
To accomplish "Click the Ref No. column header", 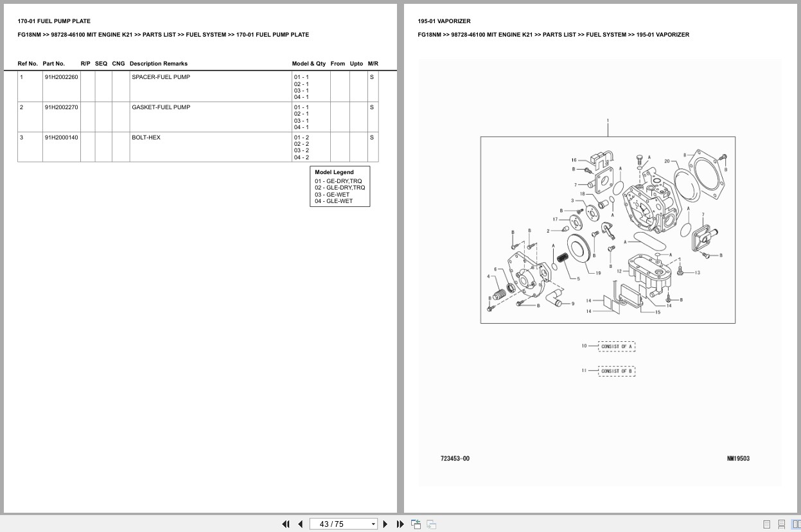I will 28,64.
